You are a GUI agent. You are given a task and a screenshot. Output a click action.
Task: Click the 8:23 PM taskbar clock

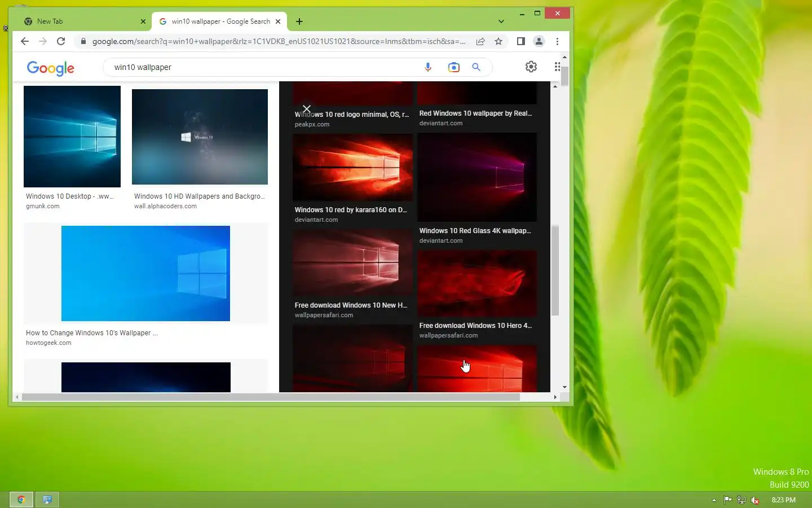click(784, 500)
